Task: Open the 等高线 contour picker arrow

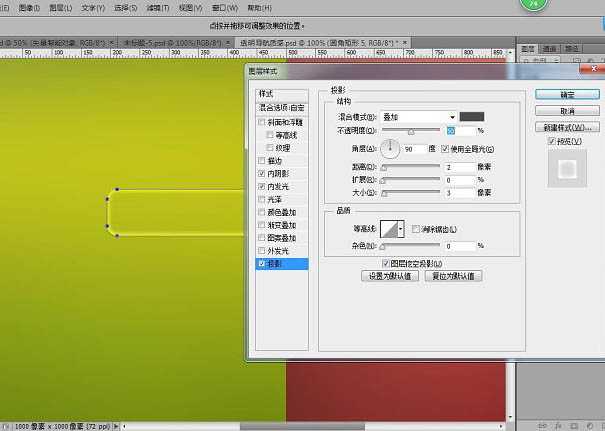Action: [401, 229]
